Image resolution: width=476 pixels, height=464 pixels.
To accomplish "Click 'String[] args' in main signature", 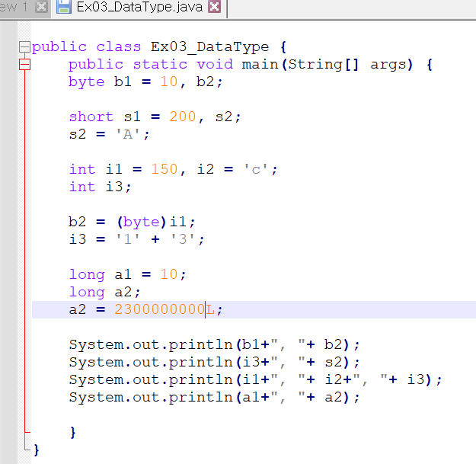I will coord(347,65).
